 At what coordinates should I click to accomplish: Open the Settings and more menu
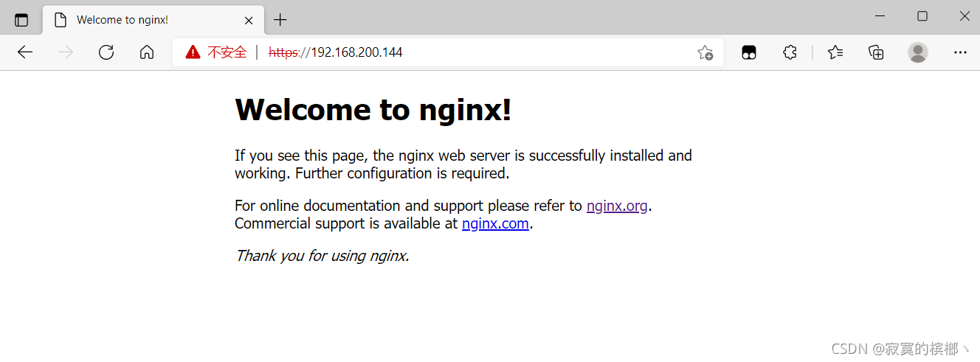(x=960, y=52)
